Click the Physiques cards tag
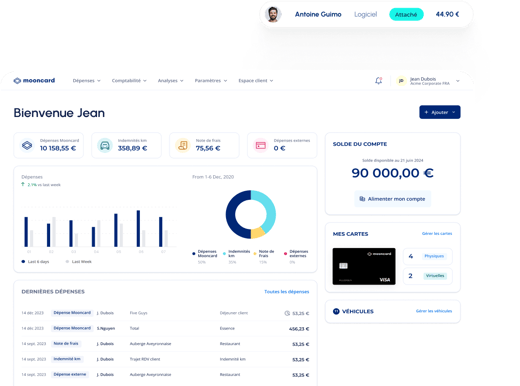Viewport: 520px width, 386px height. (x=434, y=256)
